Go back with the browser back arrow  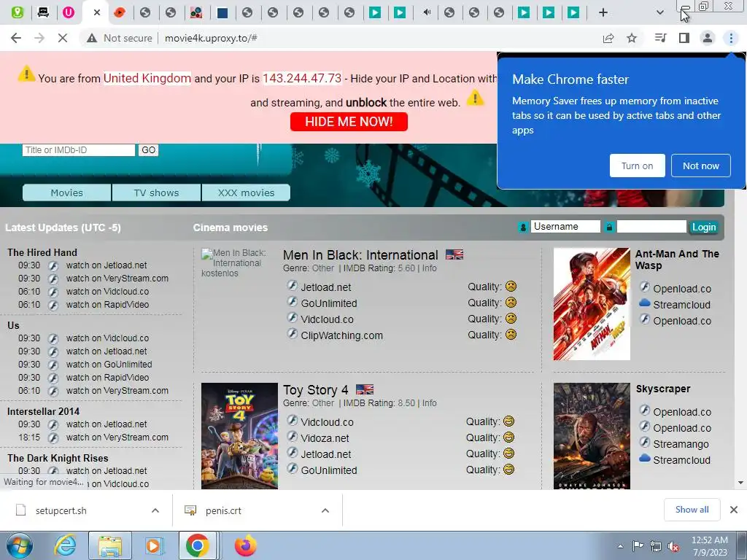click(x=16, y=38)
